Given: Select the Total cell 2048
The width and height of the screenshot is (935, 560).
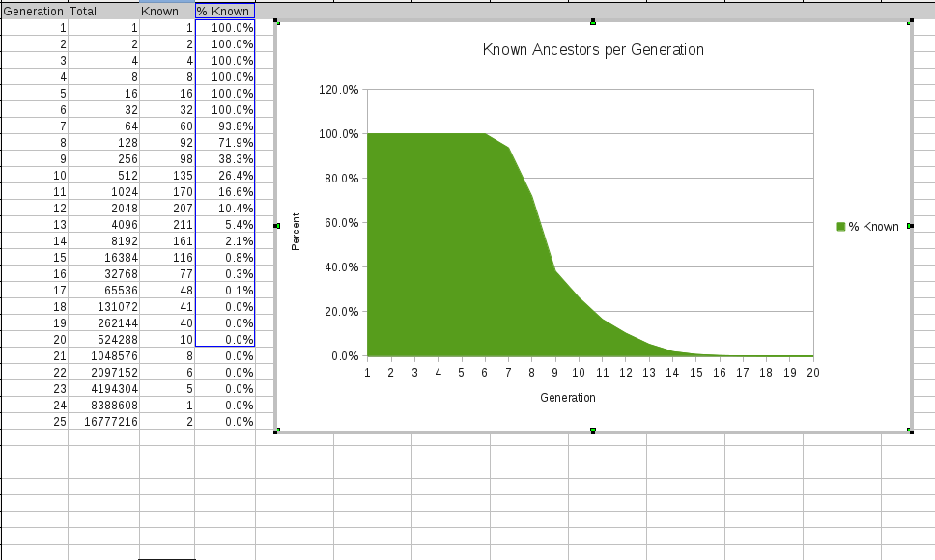Looking at the screenshot, I should coord(103,208).
